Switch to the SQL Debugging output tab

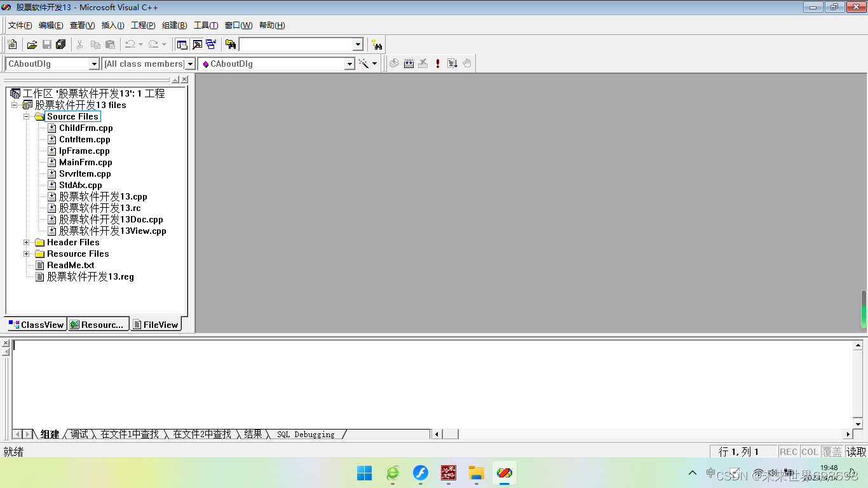point(306,435)
